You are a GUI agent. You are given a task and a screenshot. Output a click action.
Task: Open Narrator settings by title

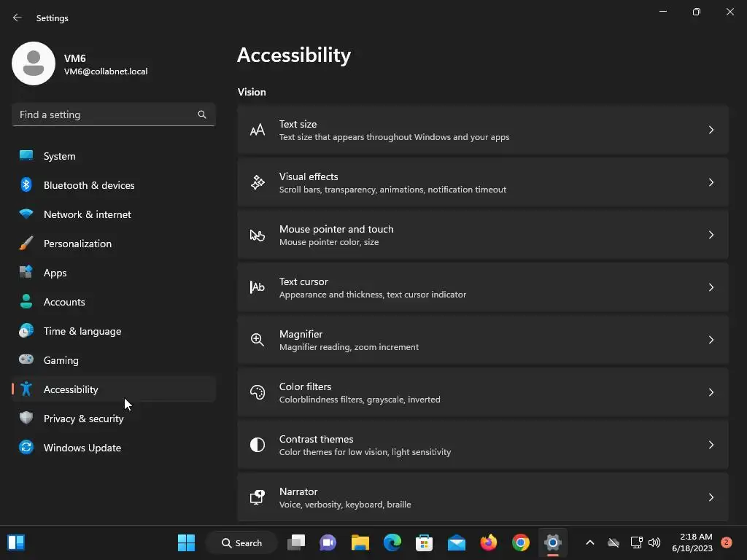pos(298,491)
